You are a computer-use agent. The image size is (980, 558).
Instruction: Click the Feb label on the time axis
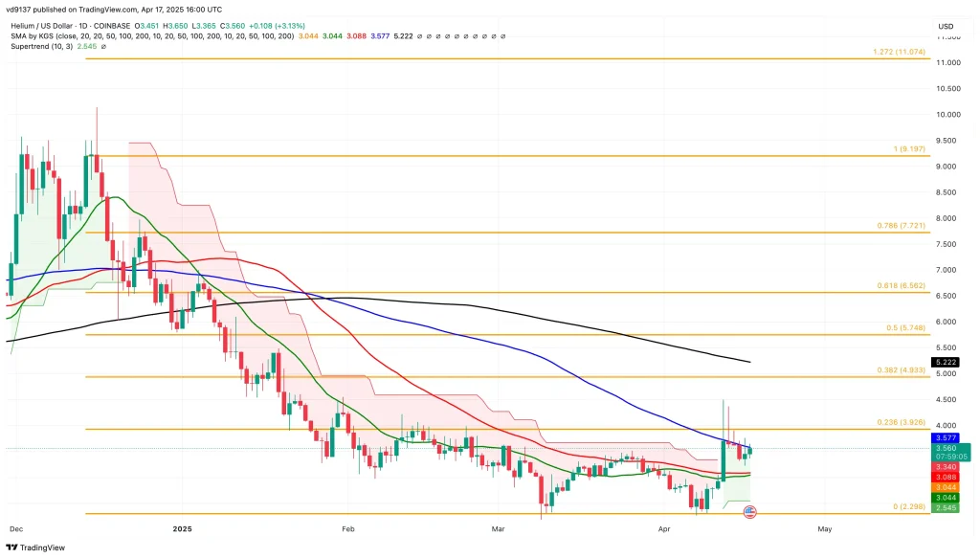[347, 527]
